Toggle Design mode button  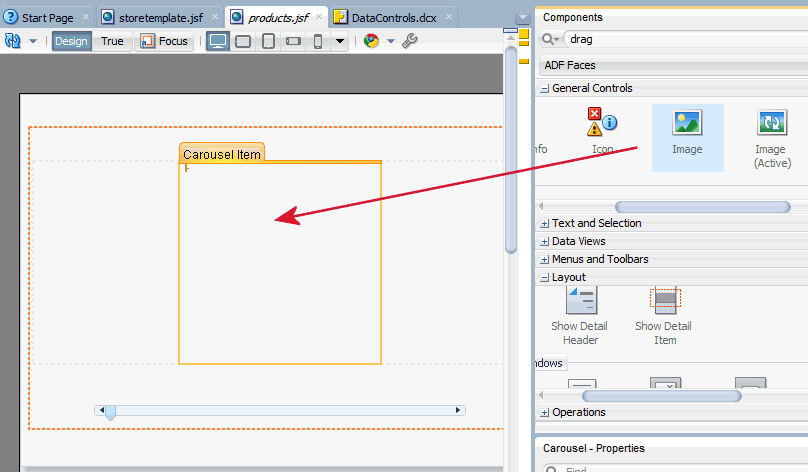[71, 41]
